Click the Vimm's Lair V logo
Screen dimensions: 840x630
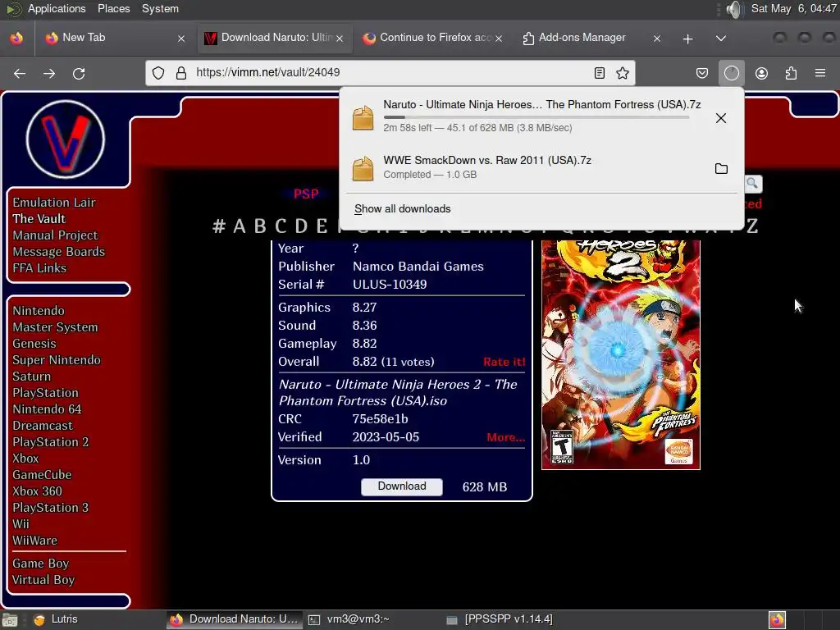tap(66, 139)
